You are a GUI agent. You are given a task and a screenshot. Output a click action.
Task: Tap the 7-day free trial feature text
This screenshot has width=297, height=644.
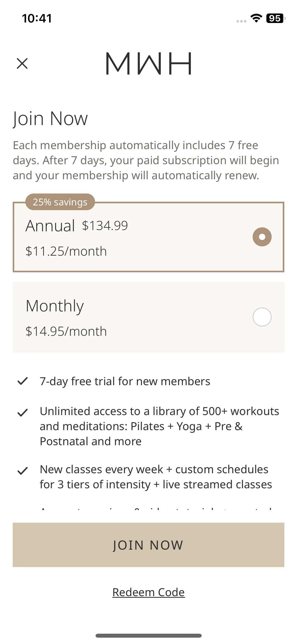[125, 381]
